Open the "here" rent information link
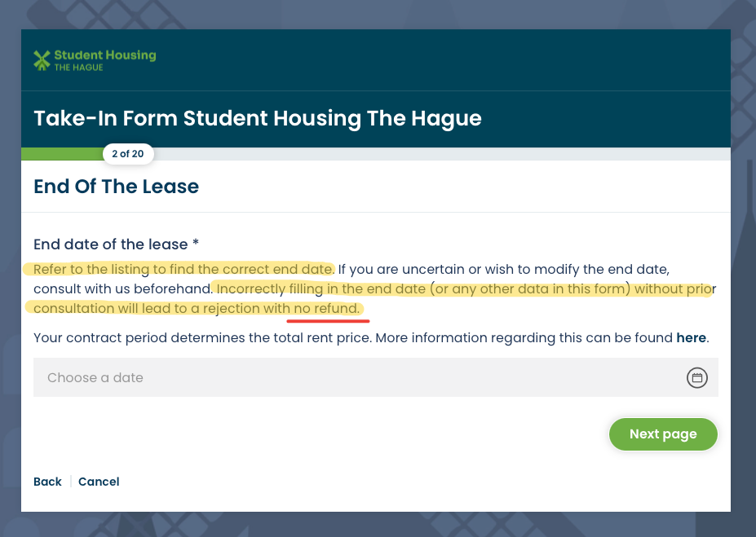Screen dimensions: 756x537 point(691,337)
